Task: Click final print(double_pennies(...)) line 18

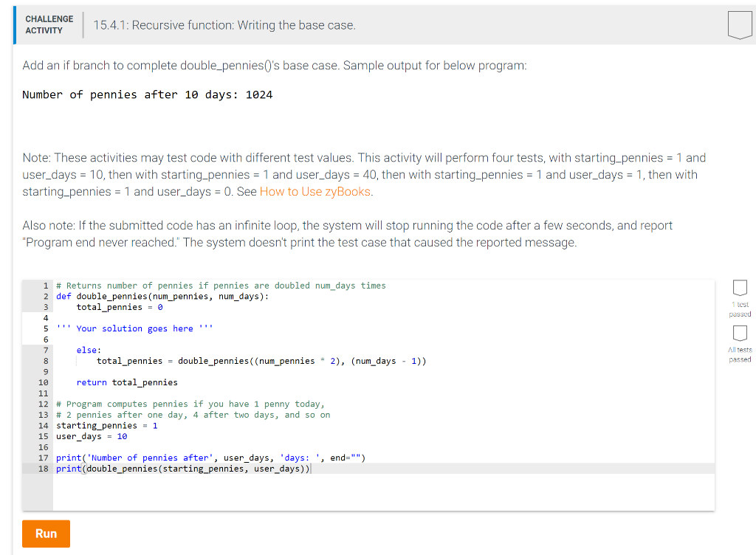Action: 183,469
